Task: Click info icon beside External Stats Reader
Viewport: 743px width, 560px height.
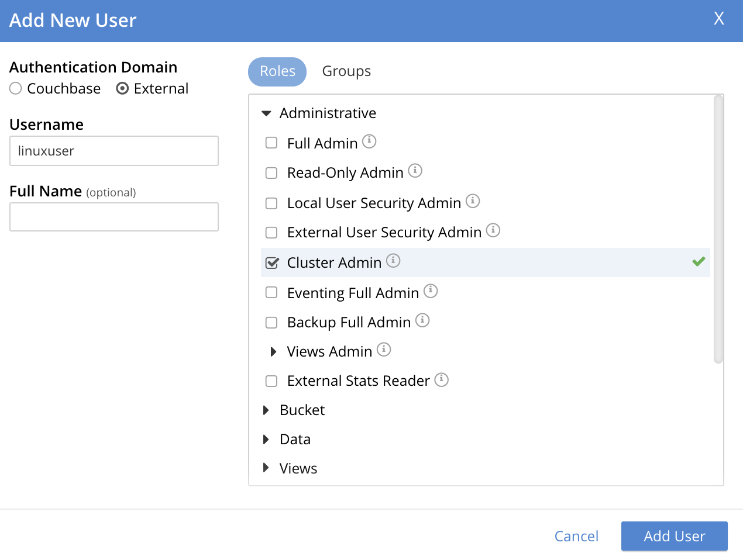Action: [441, 379]
